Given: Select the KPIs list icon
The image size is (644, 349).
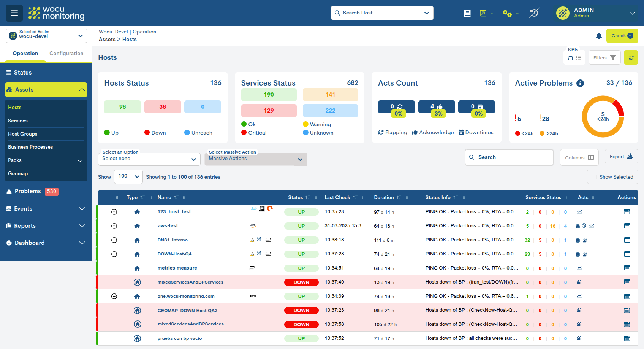Looking at the screenshot, I should click(x=579, y=58).
